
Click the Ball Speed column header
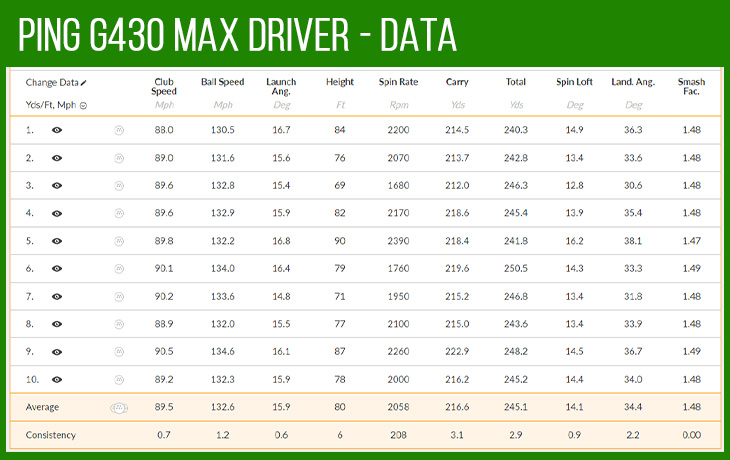coord(223,82)
